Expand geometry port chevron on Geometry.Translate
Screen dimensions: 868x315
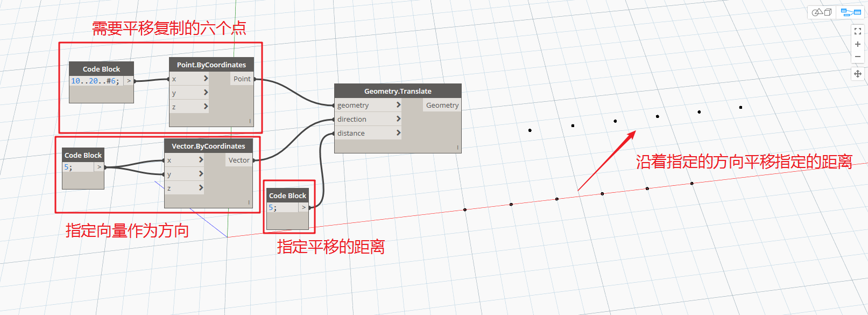click(398, 105)
